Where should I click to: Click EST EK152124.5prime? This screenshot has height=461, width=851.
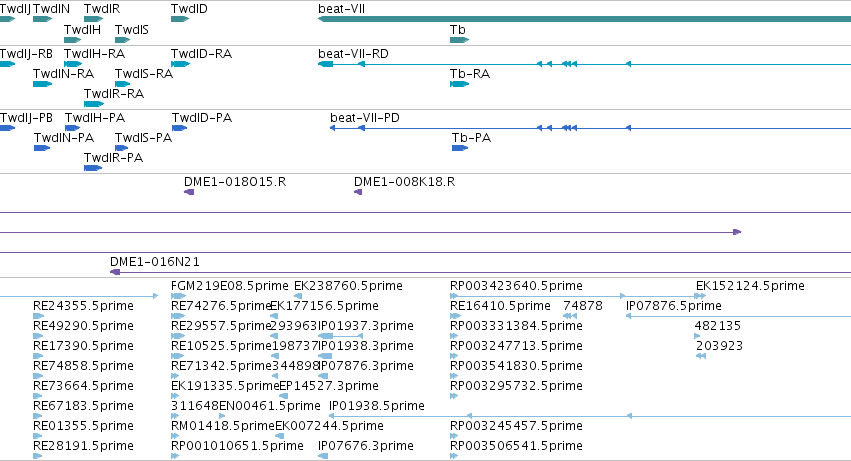[x=750, y=286]
